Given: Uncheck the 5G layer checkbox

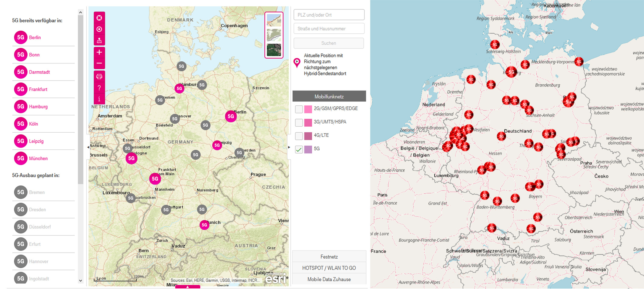Looking at the screenshot, I should pos(299,149).
